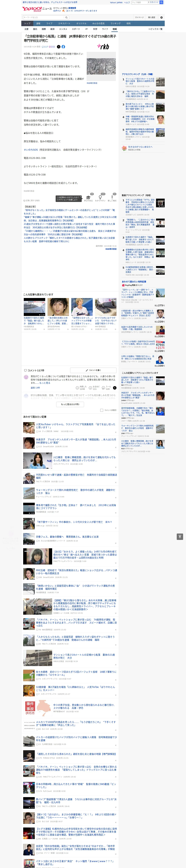
Task: Share first comment on X
Action: pos(115,388)
